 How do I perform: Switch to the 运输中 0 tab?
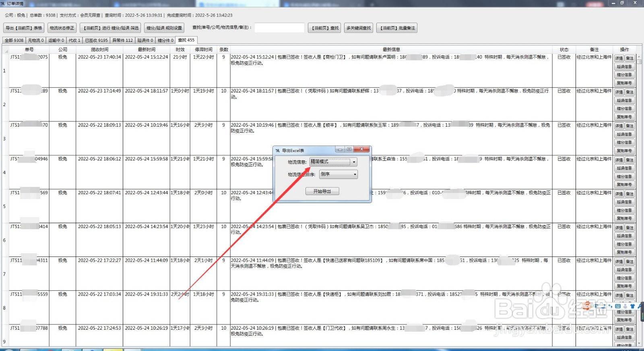pyautogui.click(x=56, y=41)
